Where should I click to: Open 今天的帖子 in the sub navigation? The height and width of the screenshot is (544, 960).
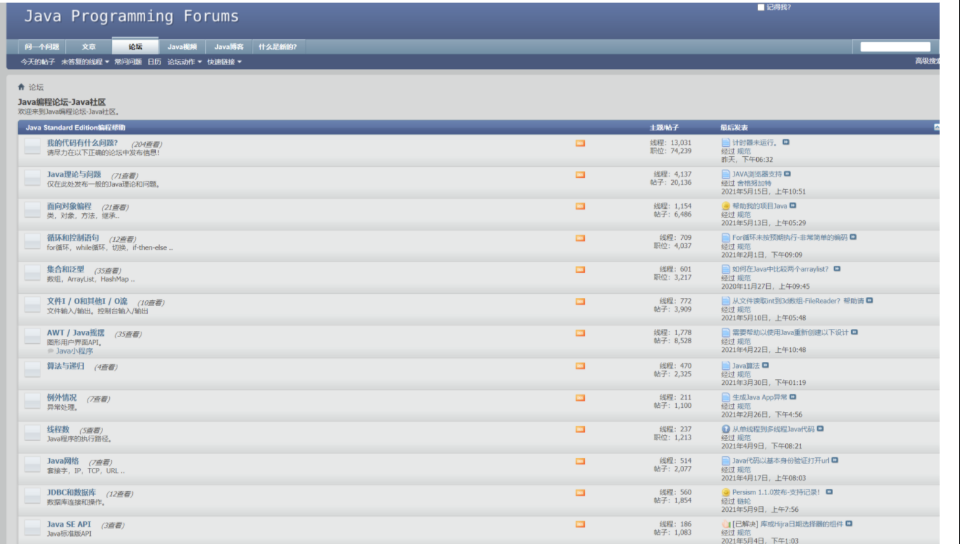coord(37,62)
